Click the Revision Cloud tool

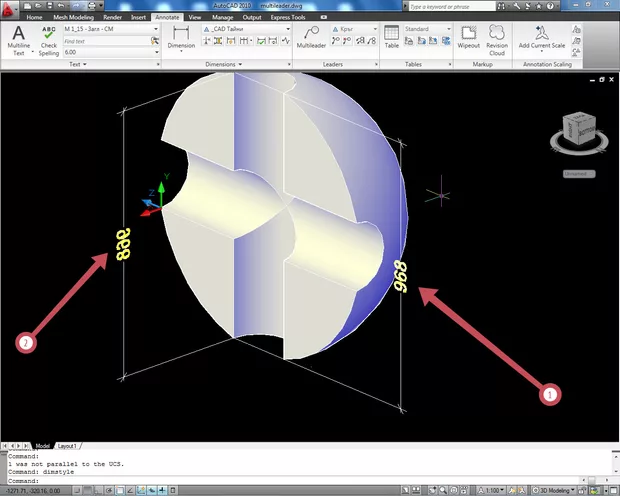tap(497, 38)
